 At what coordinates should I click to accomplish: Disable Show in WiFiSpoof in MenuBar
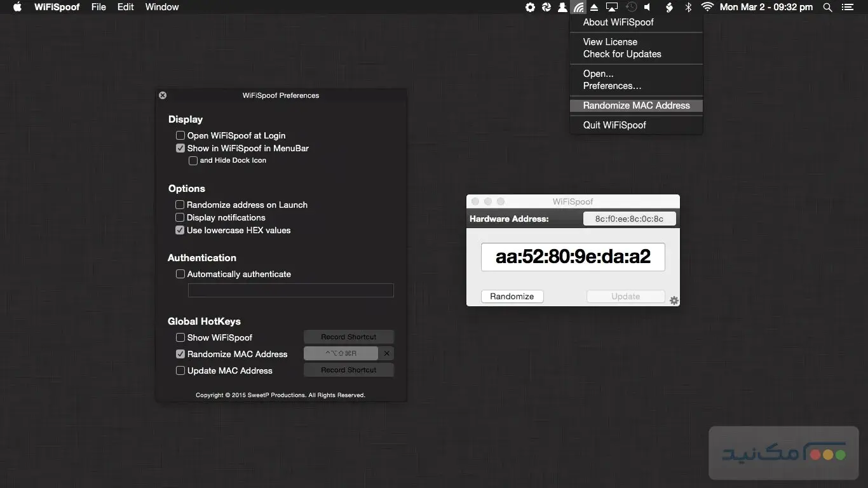tap(180, 148)
